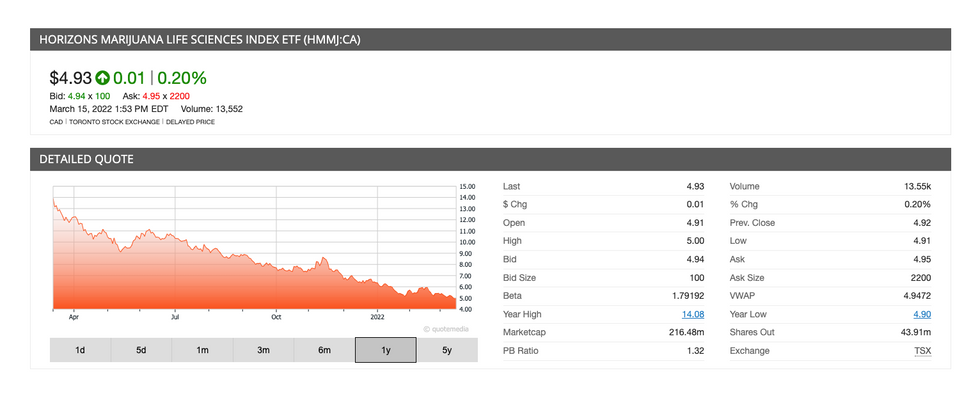This screenshot has height=414, width=980.
Task: Click the Marketcap 216.48m value
Action: tap(686, 332)
